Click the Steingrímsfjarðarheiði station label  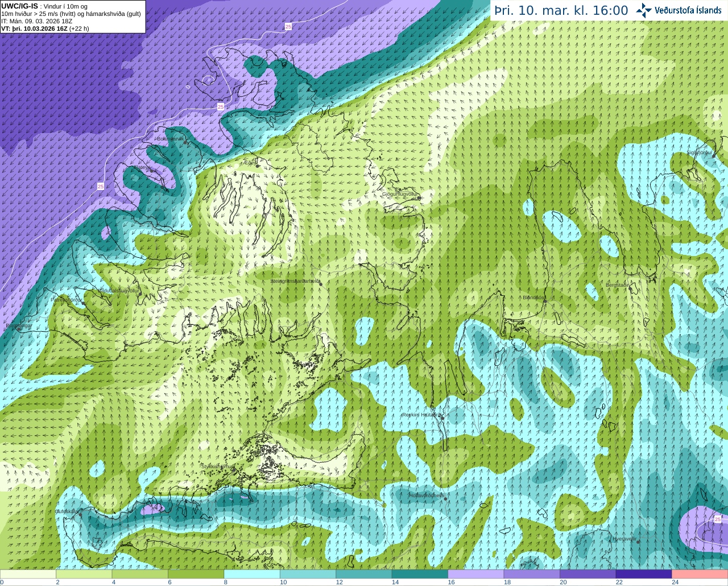click(295, 281)
